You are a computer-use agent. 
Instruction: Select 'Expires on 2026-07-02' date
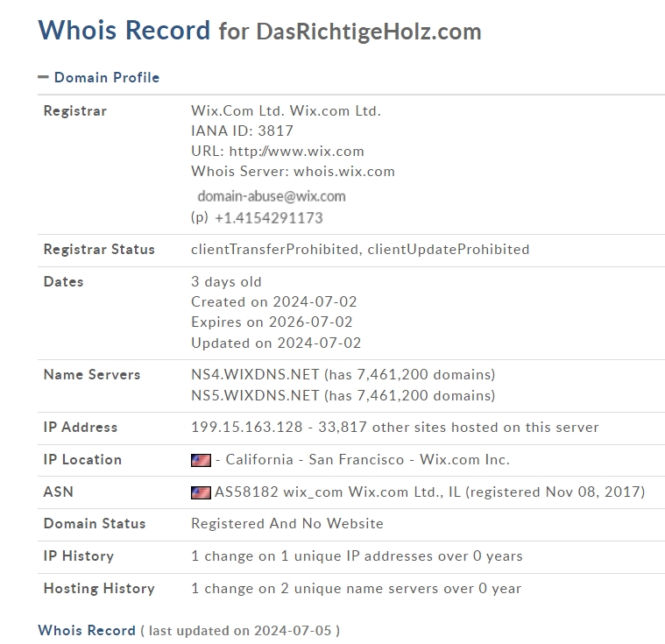tap(272, 322)
